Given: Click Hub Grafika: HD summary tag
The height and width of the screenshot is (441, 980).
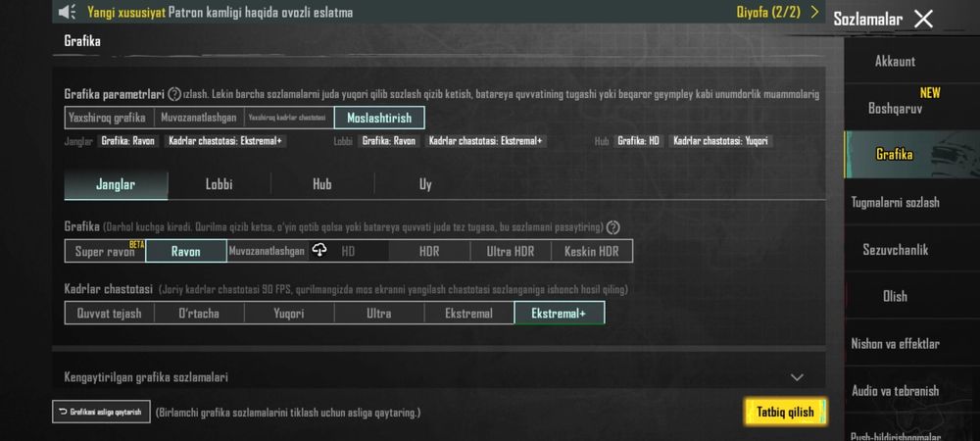Looking at the screenshot, I should click(x=638, y=141).
